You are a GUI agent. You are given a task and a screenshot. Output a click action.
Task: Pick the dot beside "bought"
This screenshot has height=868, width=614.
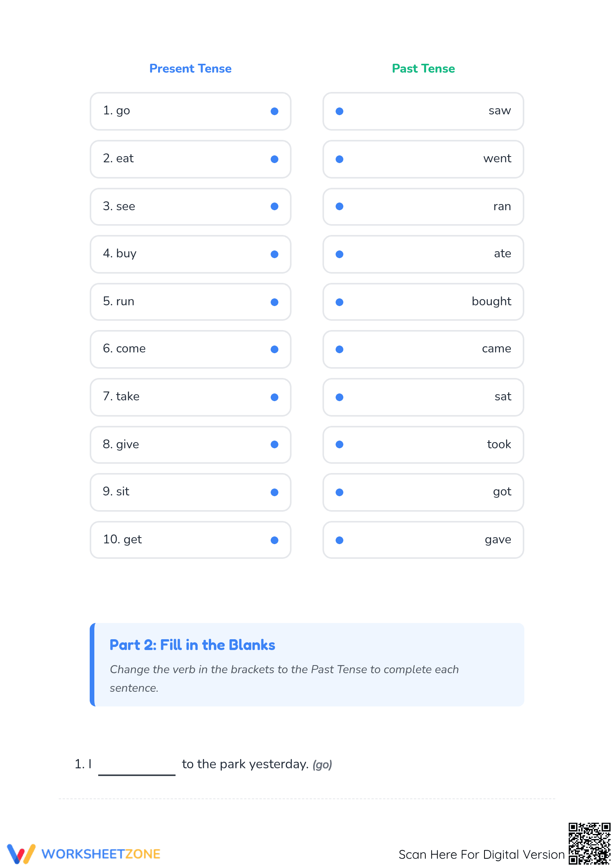click(x=339, y=302)
